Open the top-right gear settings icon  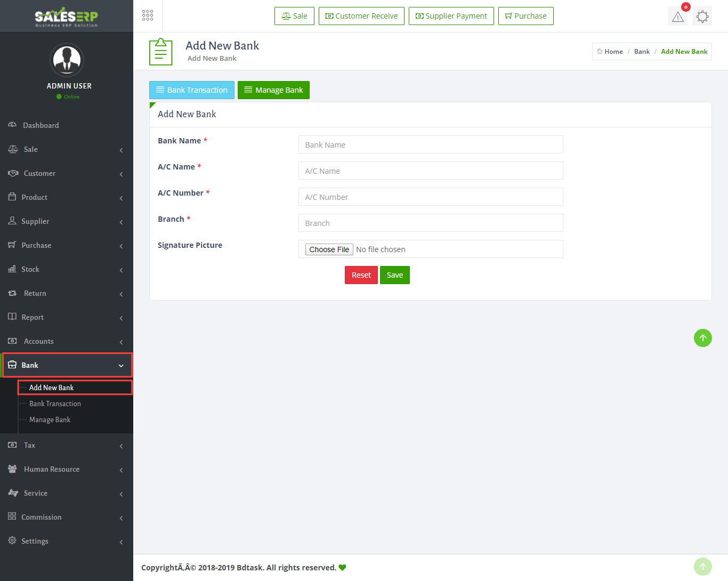click(702, 16)
